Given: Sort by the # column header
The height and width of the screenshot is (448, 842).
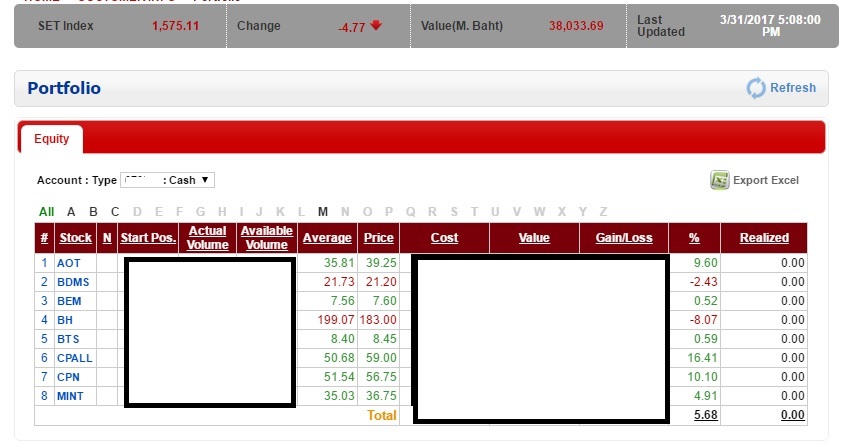Looking at the screenshot, I should tap(44, 238).
